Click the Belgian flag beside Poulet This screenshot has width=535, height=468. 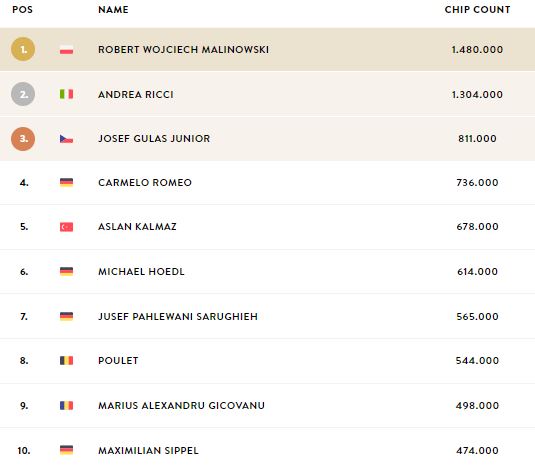click(x=66, y=361)
